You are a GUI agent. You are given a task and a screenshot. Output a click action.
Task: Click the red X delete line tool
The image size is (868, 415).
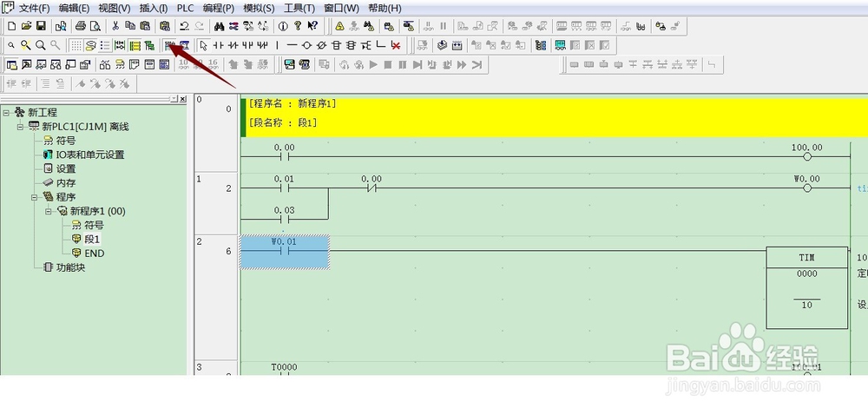point(395,45)
